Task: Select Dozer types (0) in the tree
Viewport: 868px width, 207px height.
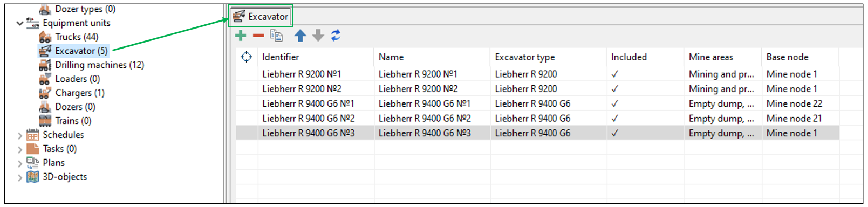Action: point(85,9)
